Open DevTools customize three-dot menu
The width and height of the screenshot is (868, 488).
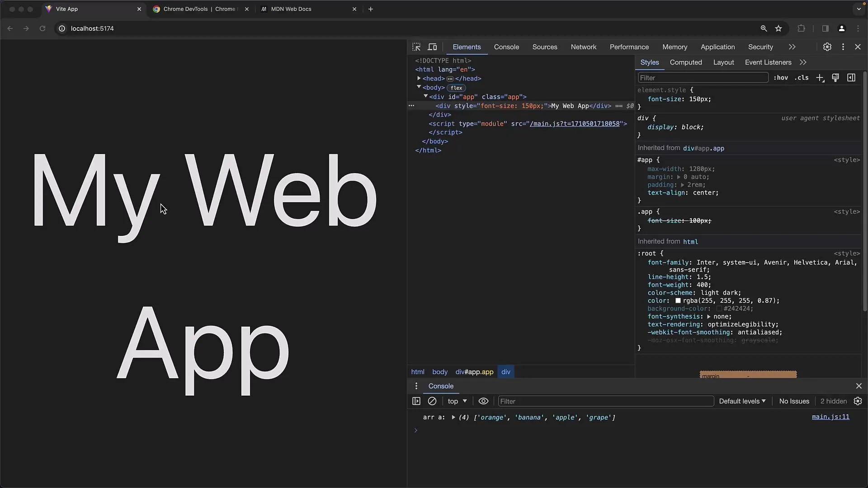(x=843, y=47)
